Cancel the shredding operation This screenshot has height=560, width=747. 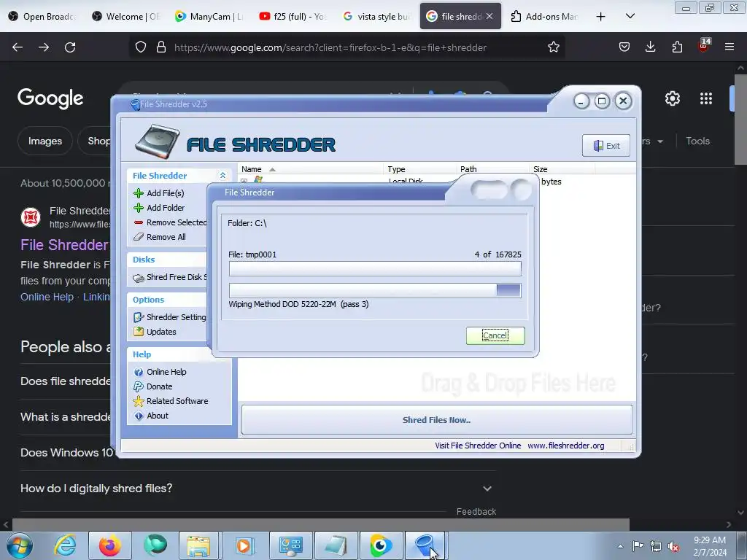[495, 335]
